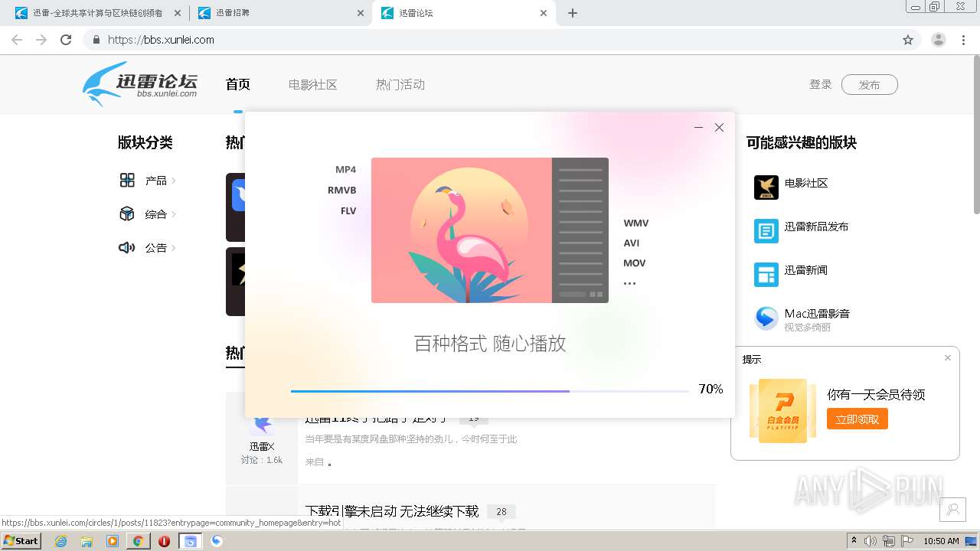
Task: Go to the 首页 nav tab
Action: click(x=238, y=84)
